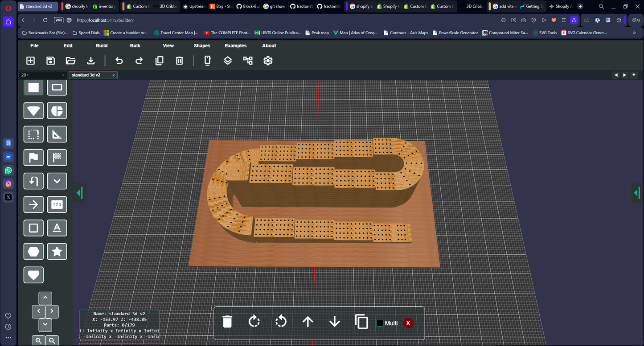Pan view down with arrow pad
Viewport: 644px width, 346px height.
(45, 325)
